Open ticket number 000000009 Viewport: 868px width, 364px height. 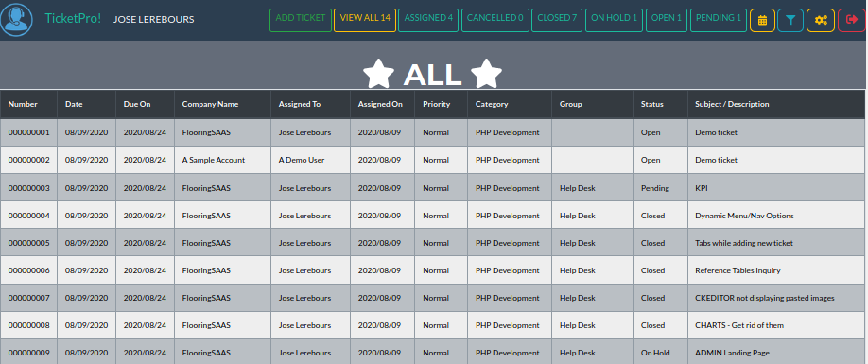click(x=28, y=353)
